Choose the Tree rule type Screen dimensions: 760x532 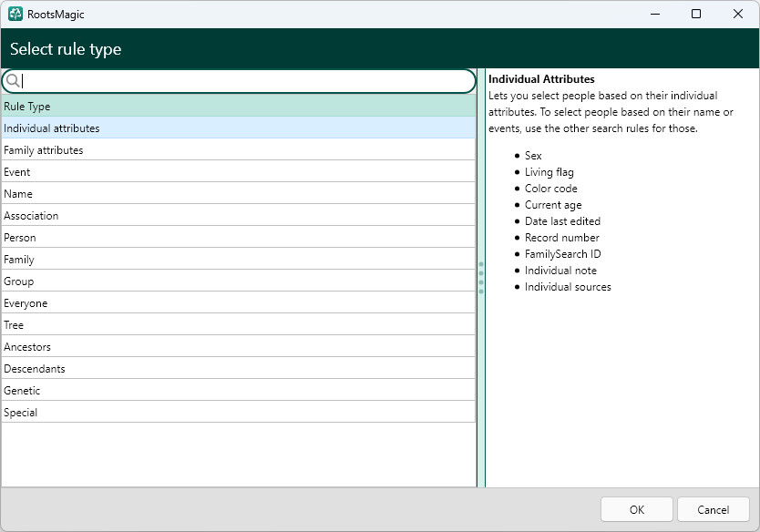[x=239, y=324]
